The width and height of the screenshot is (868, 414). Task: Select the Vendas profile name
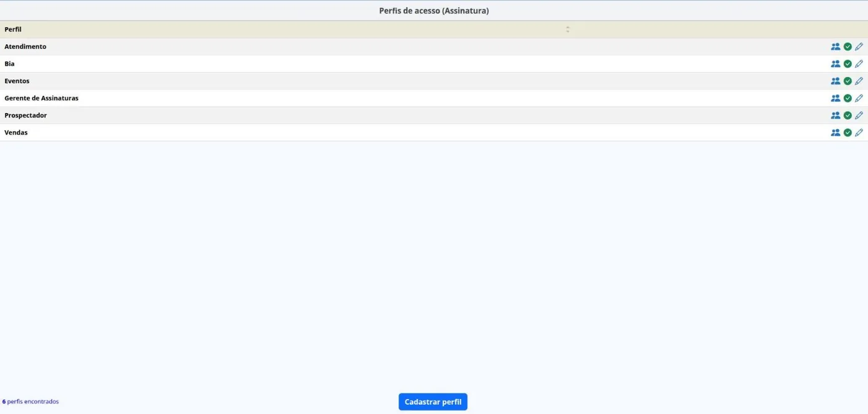[x=16, y=132]
